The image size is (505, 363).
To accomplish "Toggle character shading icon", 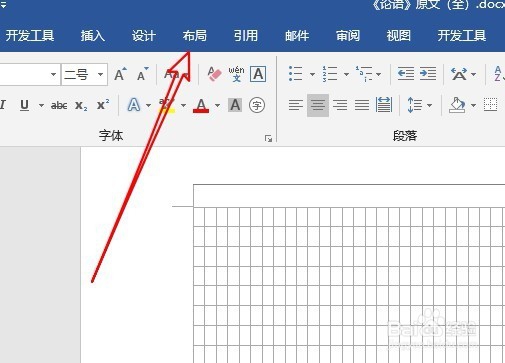I will point(235,105).
